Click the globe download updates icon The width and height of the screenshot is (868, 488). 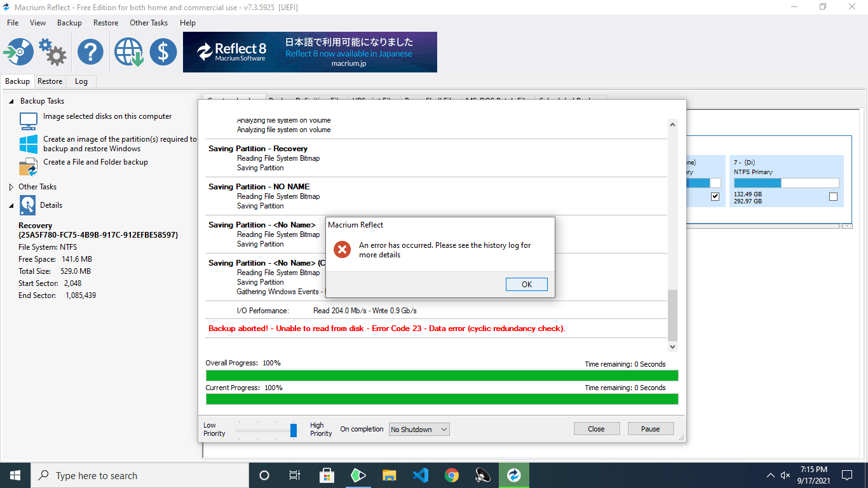coord(128,51)
